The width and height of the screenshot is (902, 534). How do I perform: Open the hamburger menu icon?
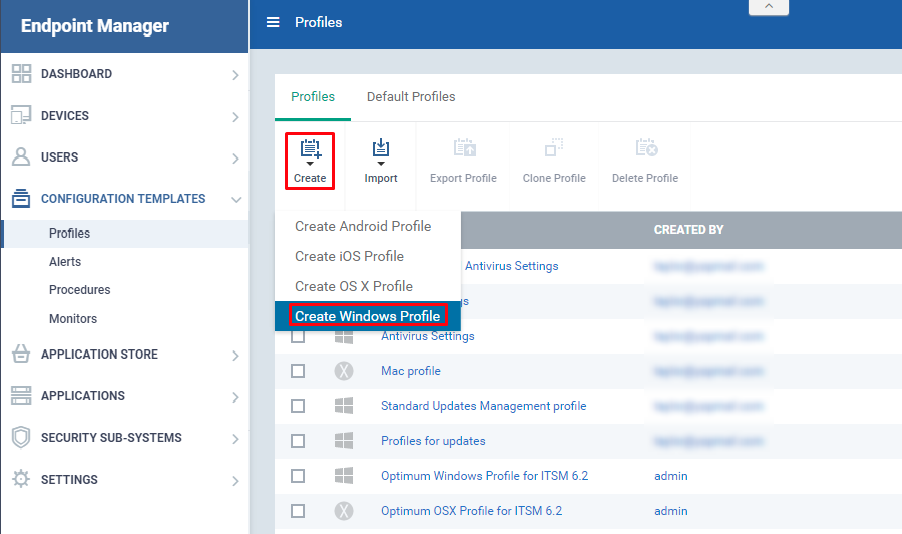point(273,22)
